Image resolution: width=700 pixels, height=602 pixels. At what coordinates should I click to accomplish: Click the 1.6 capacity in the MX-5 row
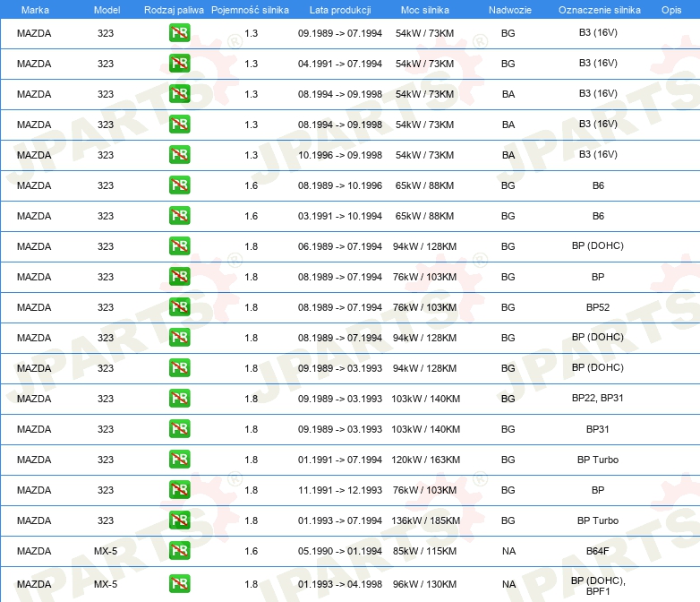(x=251, y=551)
